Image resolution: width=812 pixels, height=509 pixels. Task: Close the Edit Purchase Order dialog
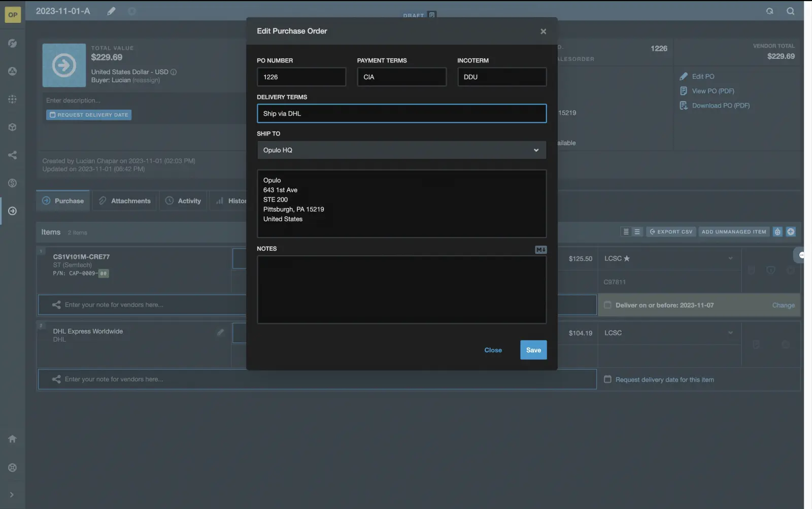tap(543, 31)
